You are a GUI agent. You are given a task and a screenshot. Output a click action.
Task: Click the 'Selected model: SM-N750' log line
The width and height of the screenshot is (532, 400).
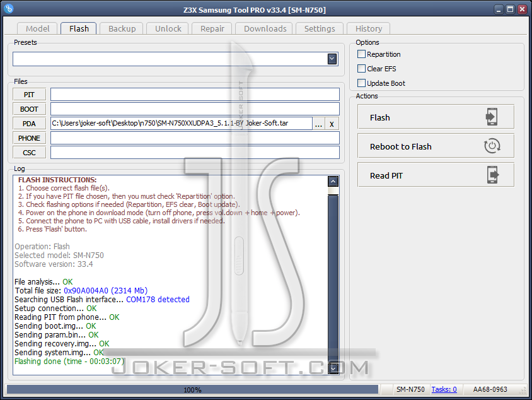click(59, 256)
